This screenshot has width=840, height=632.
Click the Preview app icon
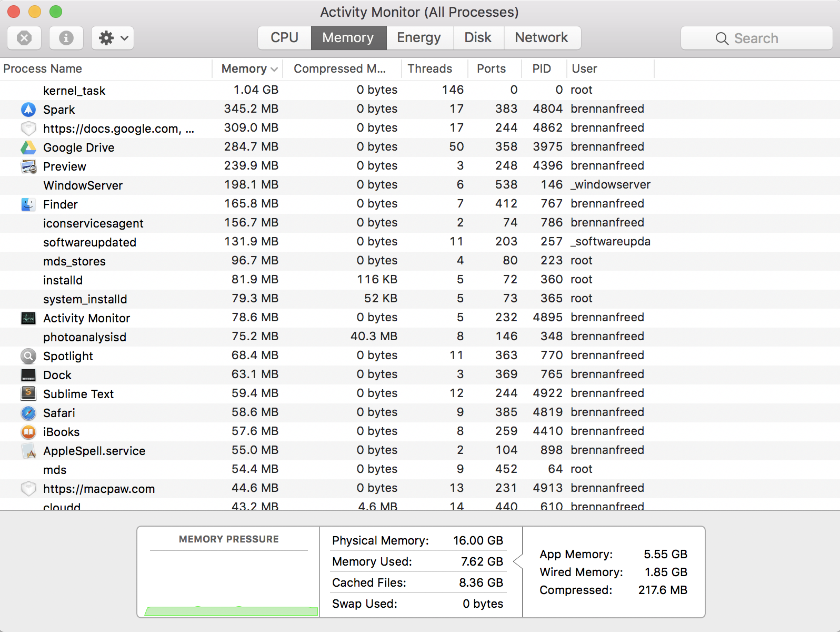coord(28,166)
